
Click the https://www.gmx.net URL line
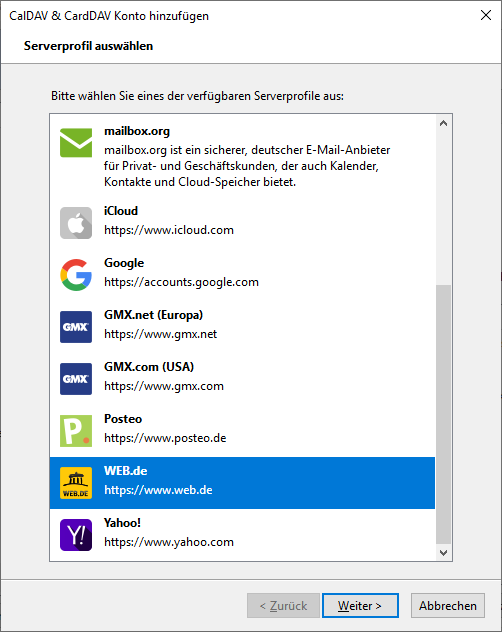coord(160,334)
